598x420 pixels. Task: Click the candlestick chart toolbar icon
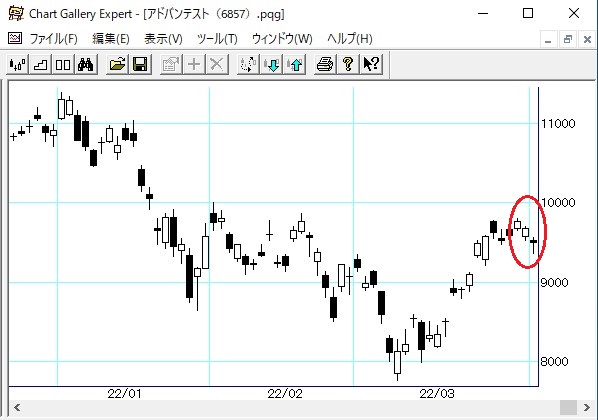coord(18,64)
